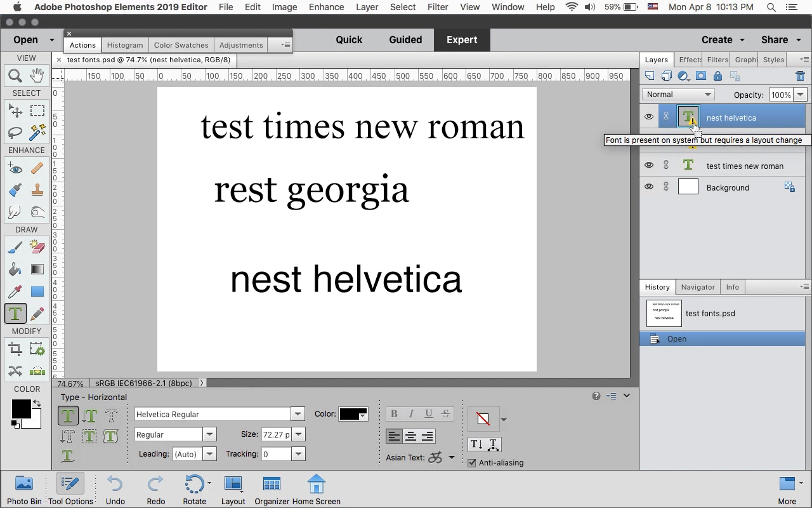
Task: Toggle Faux Bold text style
Action: click(x=394, y=414)
